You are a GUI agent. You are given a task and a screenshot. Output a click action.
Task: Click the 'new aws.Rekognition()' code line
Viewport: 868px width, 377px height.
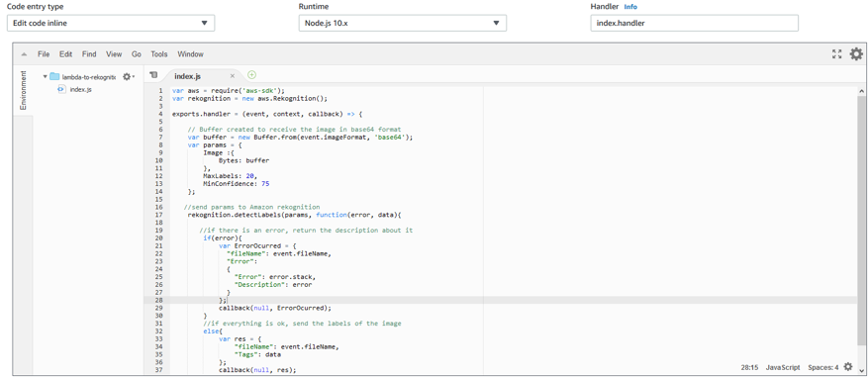[249, 99]
